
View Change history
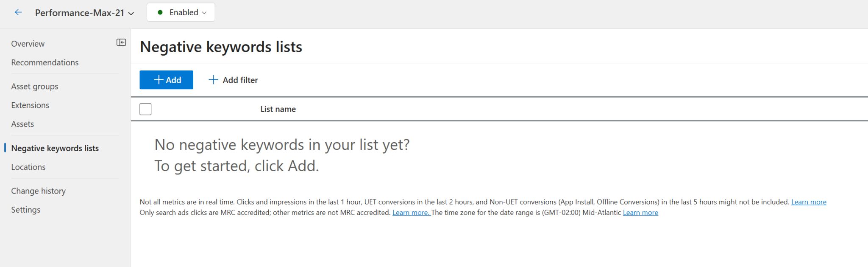(x=38, y=191)
